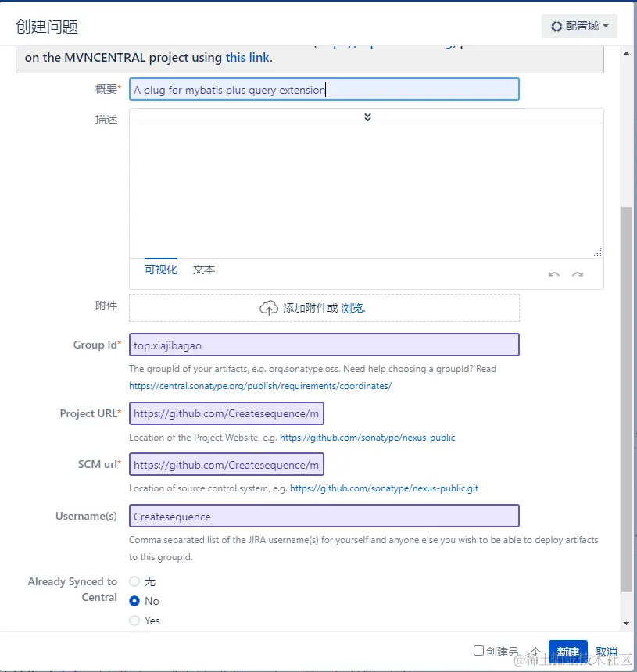Click the redo arrow icon

click(x=578, y=274)
